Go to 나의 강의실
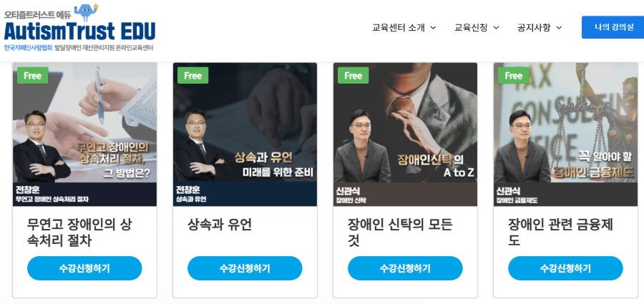The width and height of the screenshot is (644, 304). (614, 27)
